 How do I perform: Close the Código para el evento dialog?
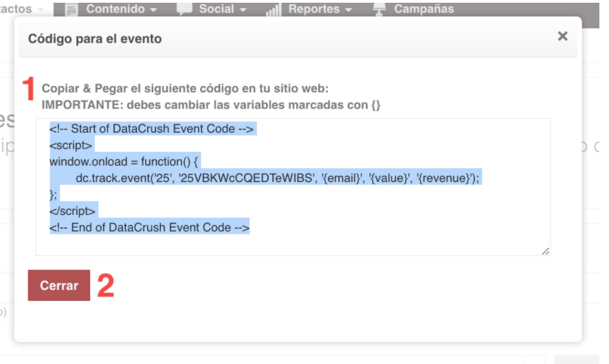click(562, 36)
